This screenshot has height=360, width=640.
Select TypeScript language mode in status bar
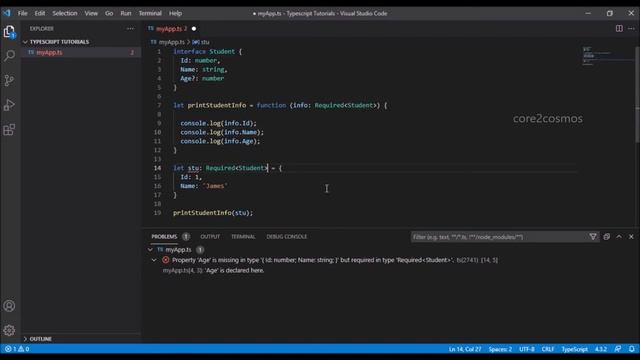point(574,349)
